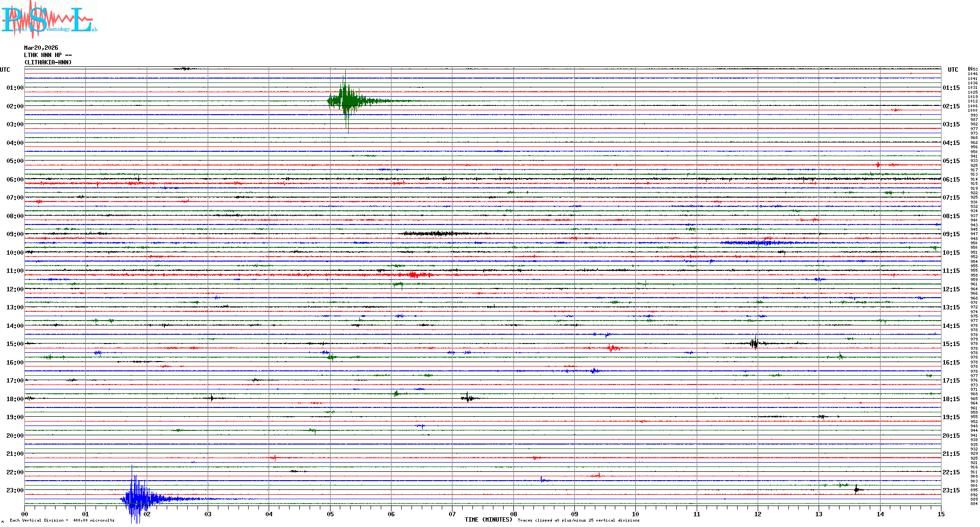Select the 12:00 hour label on left
Viewport: 980px width, 527px height.
pos(15,289)
